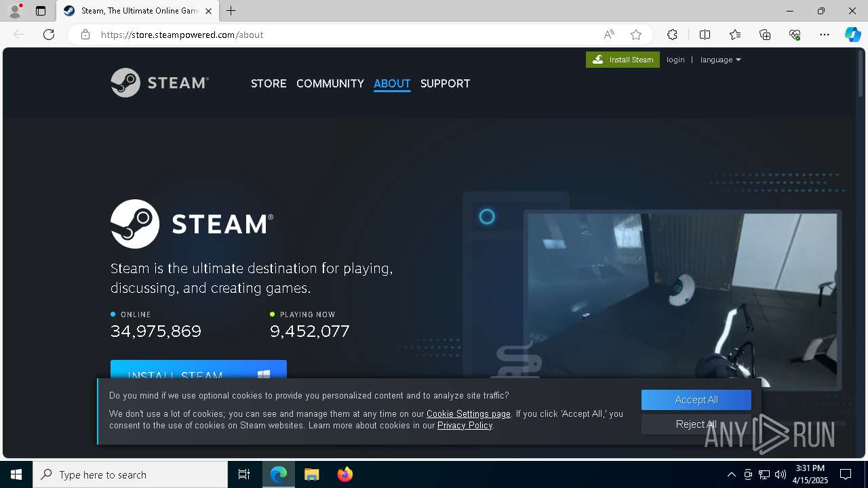Image resolution: width=868 pixels, height=488 pixels.
Task: Click the blue INSTALL STEAM button
Action: [199, 369]
